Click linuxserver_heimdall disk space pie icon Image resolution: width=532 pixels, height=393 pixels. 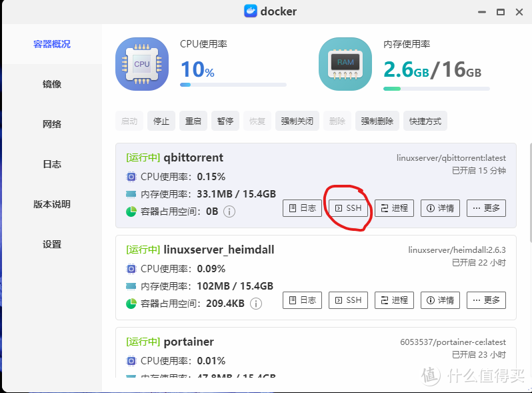(x=131, y=304)
